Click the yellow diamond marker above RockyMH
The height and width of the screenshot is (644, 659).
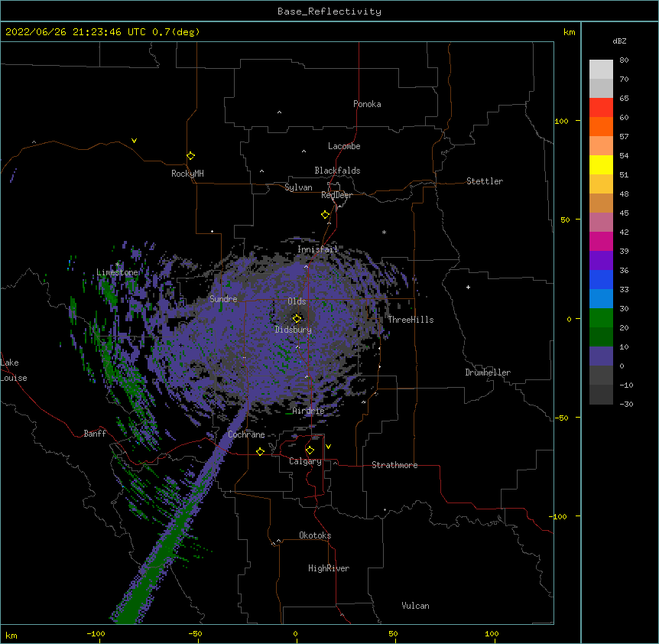[x=190, y=155]
